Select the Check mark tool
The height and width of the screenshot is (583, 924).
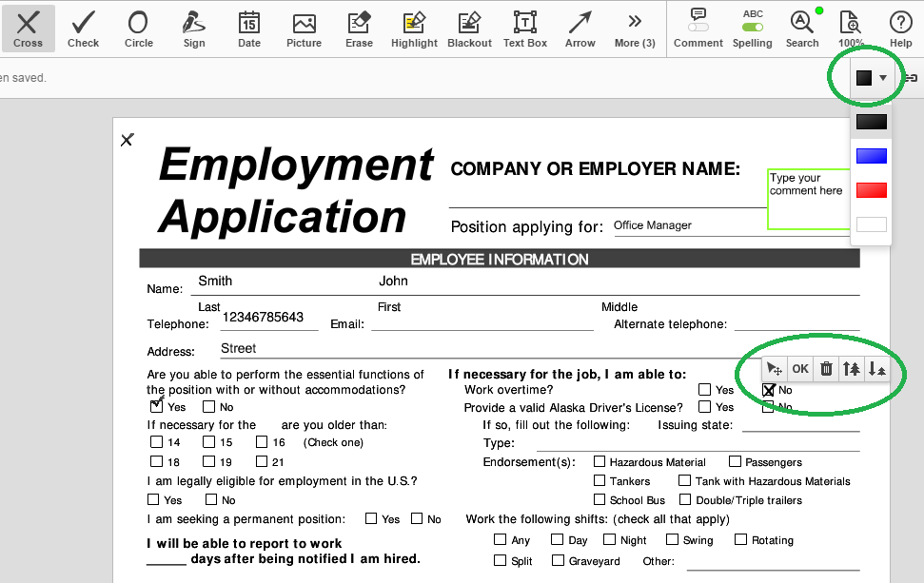(83, 29)
